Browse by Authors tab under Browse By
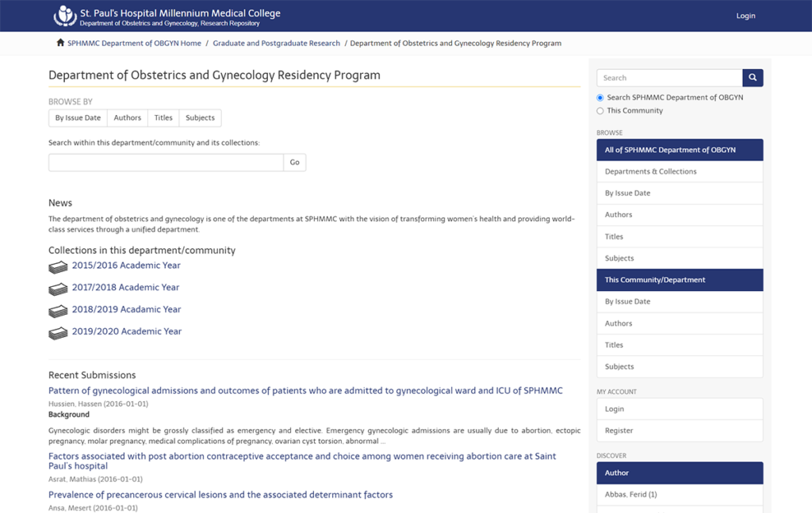 pos(128,117)
